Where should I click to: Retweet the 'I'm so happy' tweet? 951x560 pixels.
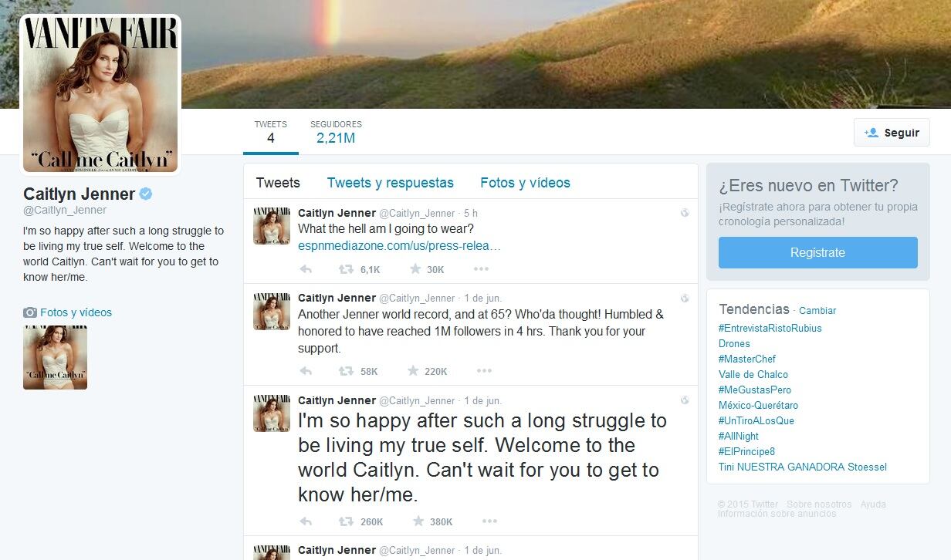coord(347,521)
